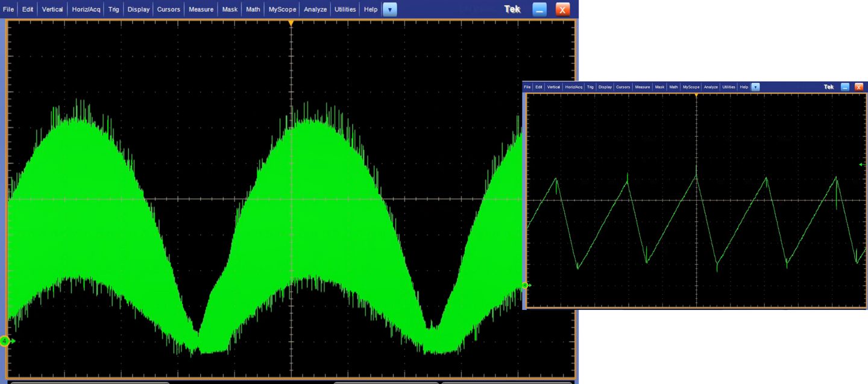Open Horiz/Acq menu in large scope window
The width and height of the screenshot is (868, 384).
coord(86,9)
